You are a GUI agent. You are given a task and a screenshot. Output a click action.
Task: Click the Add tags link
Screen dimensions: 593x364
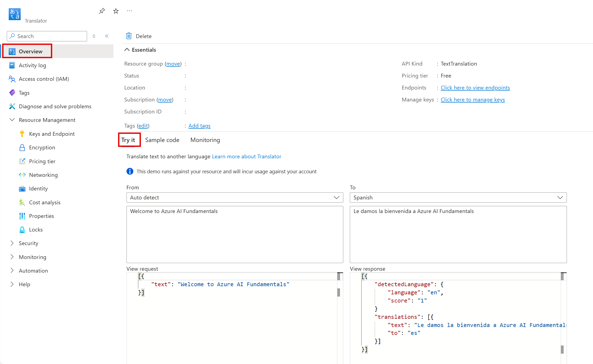[199, 126]
